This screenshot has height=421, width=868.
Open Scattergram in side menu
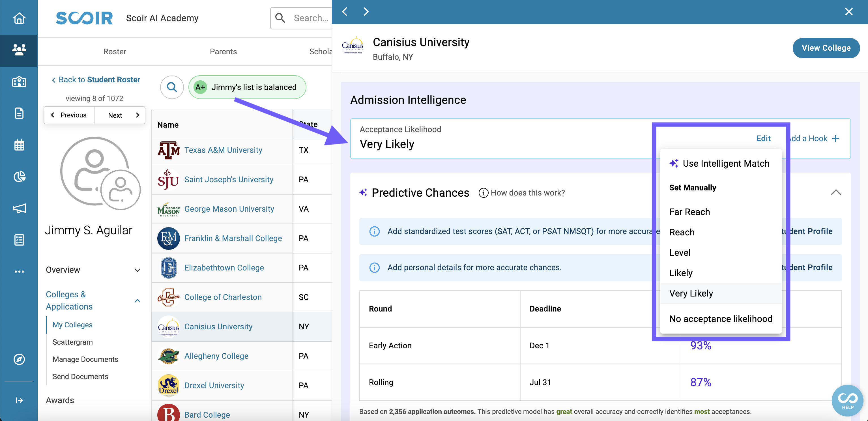(x=72, y=342)
